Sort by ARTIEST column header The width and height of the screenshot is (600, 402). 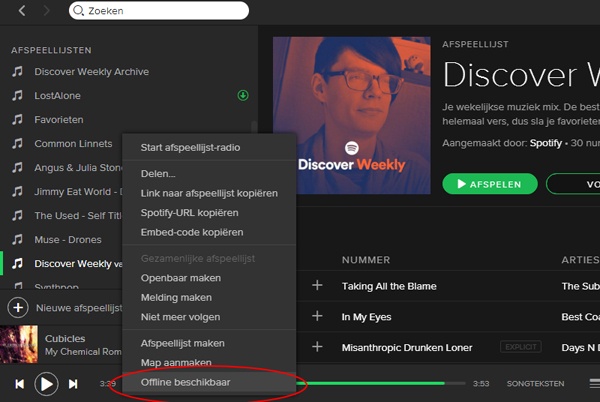(x=580, y=260)
